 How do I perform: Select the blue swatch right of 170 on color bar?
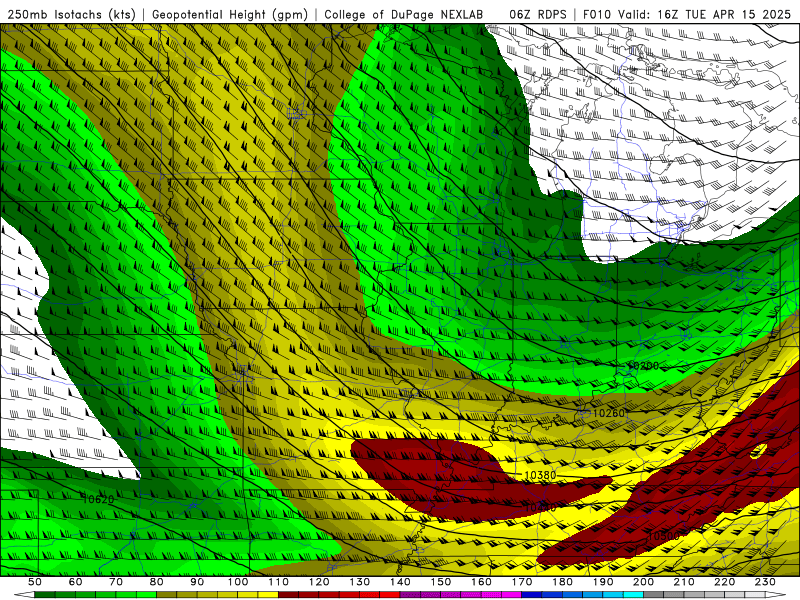pos(532,595)
